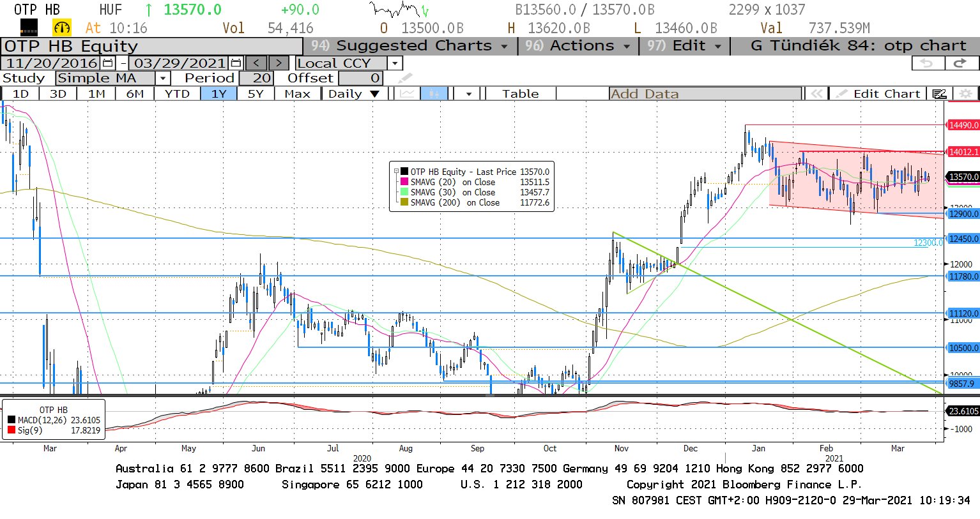The height and width of the screenshot is (519, 980).
Task: Open the Edit menu
Action: [684, 46]
